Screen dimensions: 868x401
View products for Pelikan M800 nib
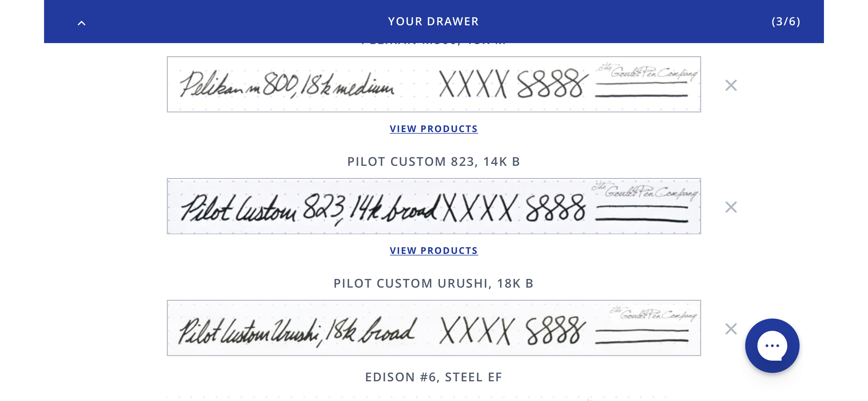[x=434, y=129]
